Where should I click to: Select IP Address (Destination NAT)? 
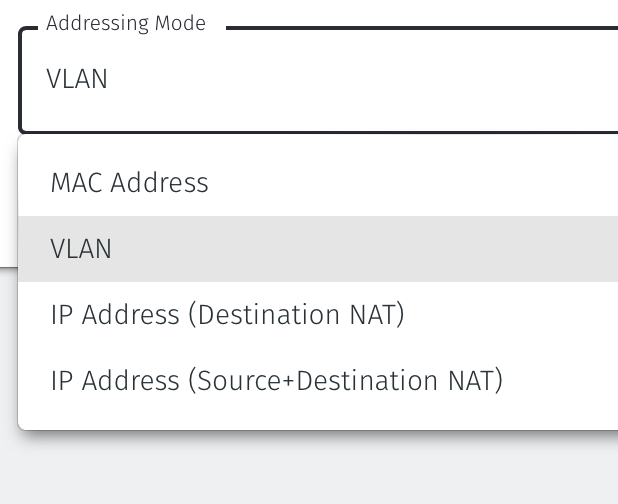coord(227,315)
